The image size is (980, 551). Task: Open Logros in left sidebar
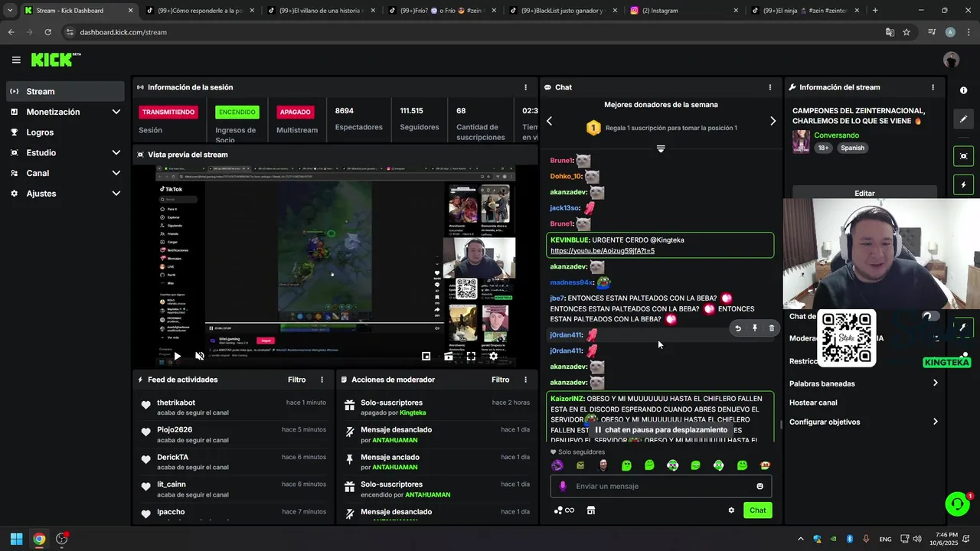point(65,132)
